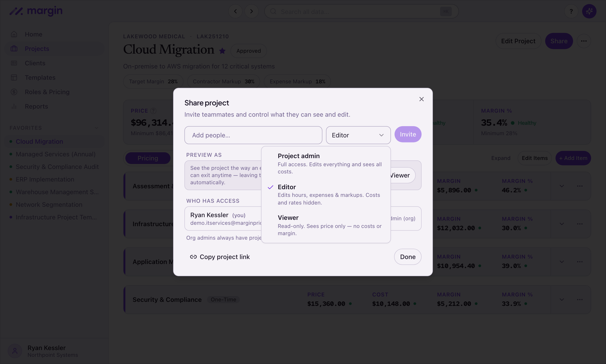Click the Price info question mark icon
This screenshot has height=364, width=606.
[x=153, y=111]
